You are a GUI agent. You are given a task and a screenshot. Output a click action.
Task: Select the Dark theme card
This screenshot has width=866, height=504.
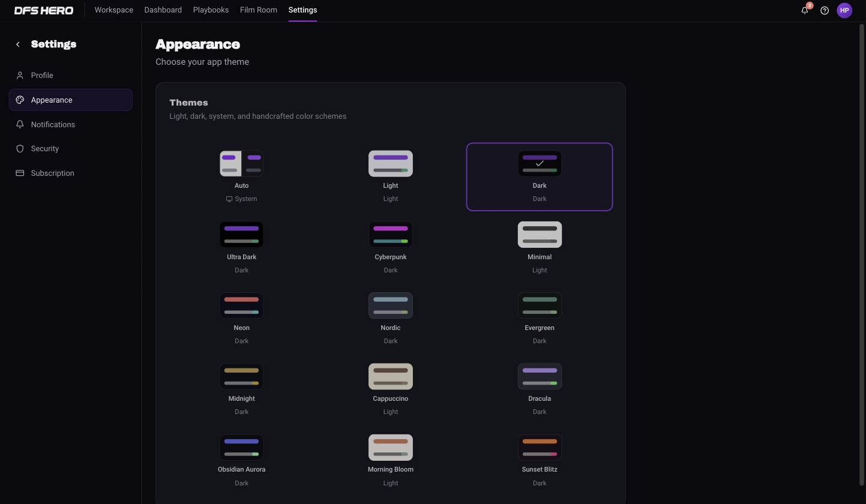coord(540,176)
